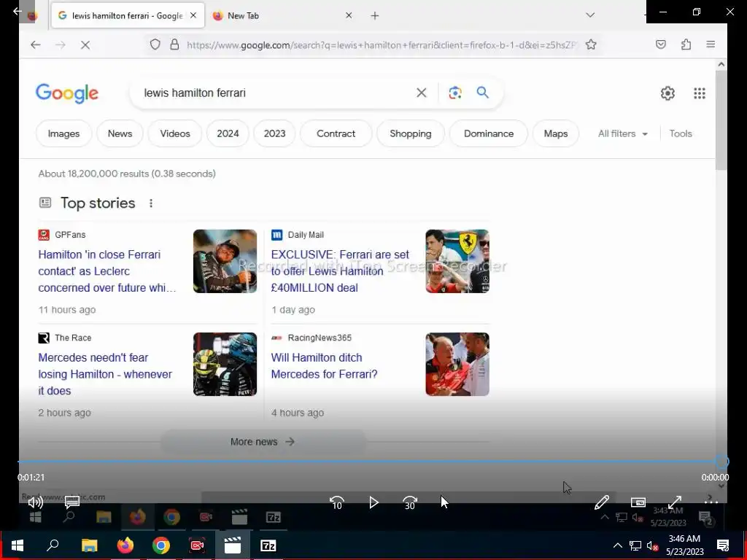Viewport: 747px width, 560px height.
Task: Select the 2024 filter chip
Action: point(228,134)
